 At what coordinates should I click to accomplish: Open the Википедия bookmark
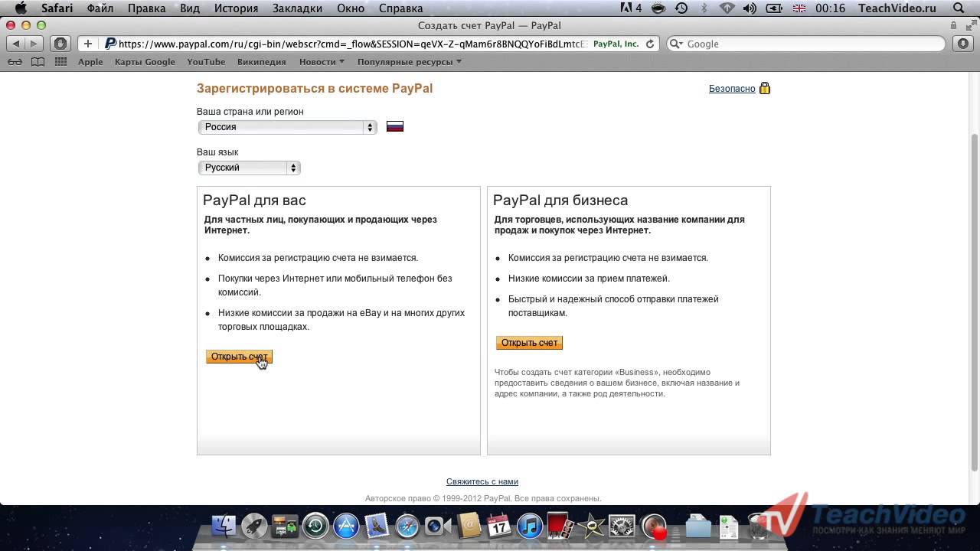pyautogui.click(x=261, y=62)
